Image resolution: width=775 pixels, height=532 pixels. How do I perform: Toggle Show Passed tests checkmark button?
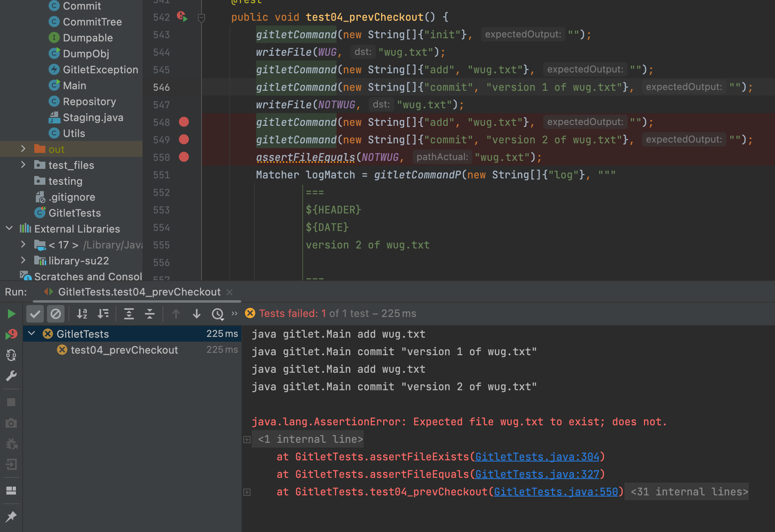35,314
